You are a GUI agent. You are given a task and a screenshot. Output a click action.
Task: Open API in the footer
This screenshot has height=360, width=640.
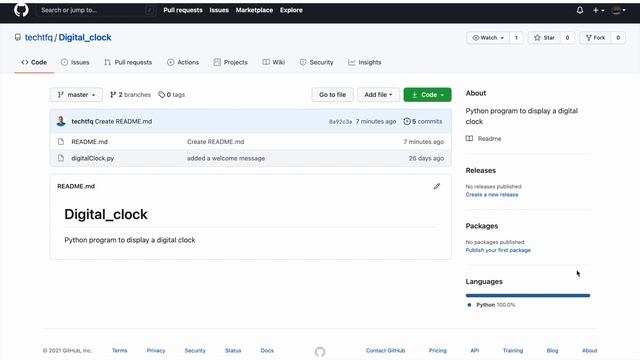click(x=475, y=351)
